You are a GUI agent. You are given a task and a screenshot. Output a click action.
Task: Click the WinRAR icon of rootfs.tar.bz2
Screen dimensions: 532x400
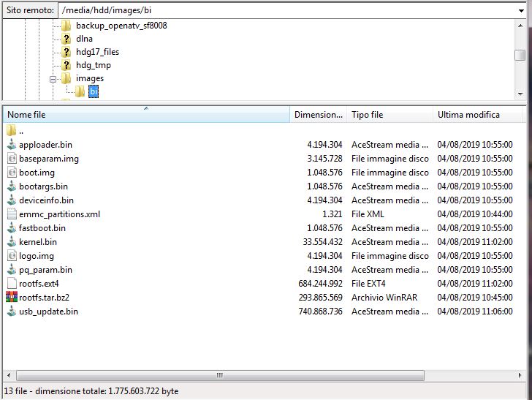tap(12, 298)
